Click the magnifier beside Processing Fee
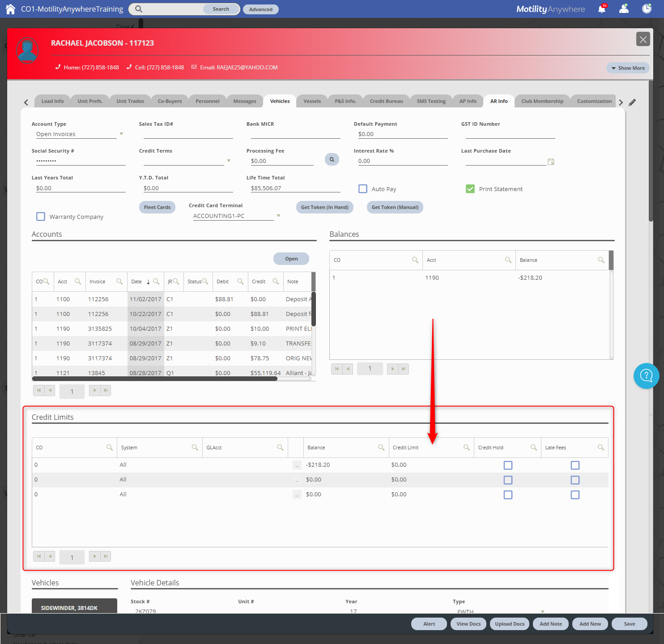This screenshot has width=664, height=644. (x=332, y=159)
